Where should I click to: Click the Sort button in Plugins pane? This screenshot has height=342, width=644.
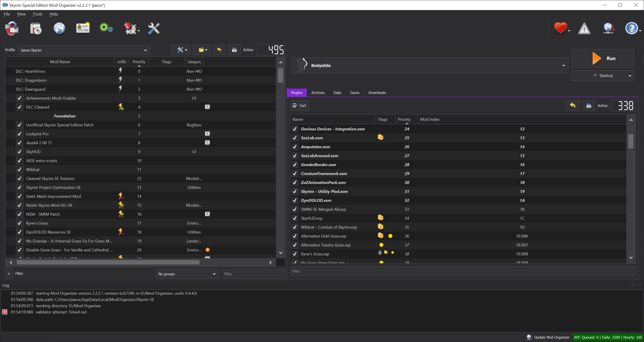[x=299, y=106]
